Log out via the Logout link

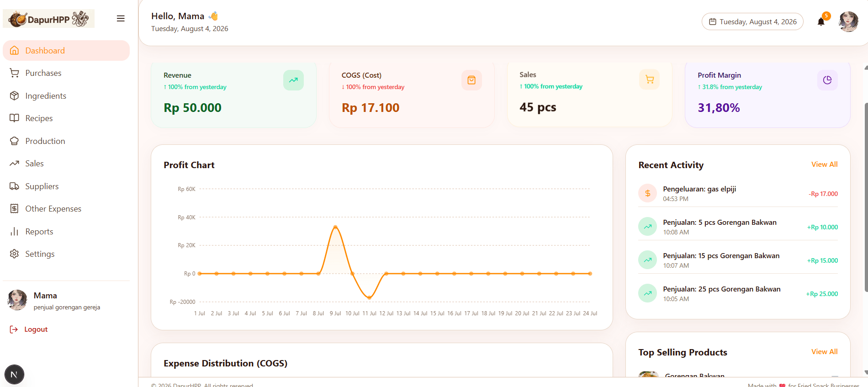29,329
